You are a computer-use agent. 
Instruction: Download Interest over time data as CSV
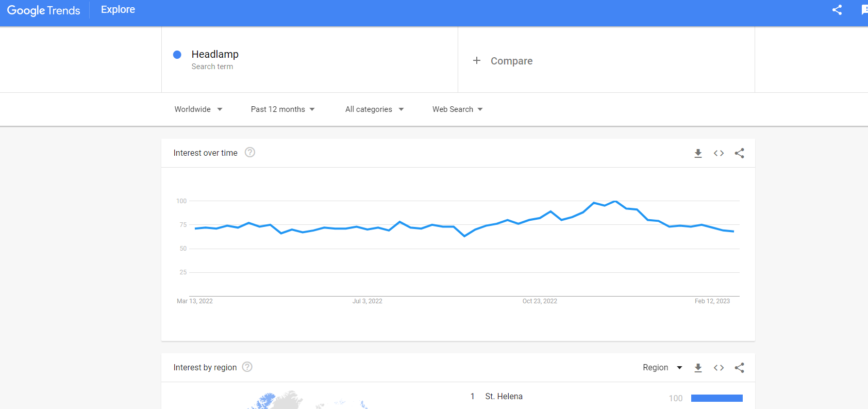pos(698,153)
